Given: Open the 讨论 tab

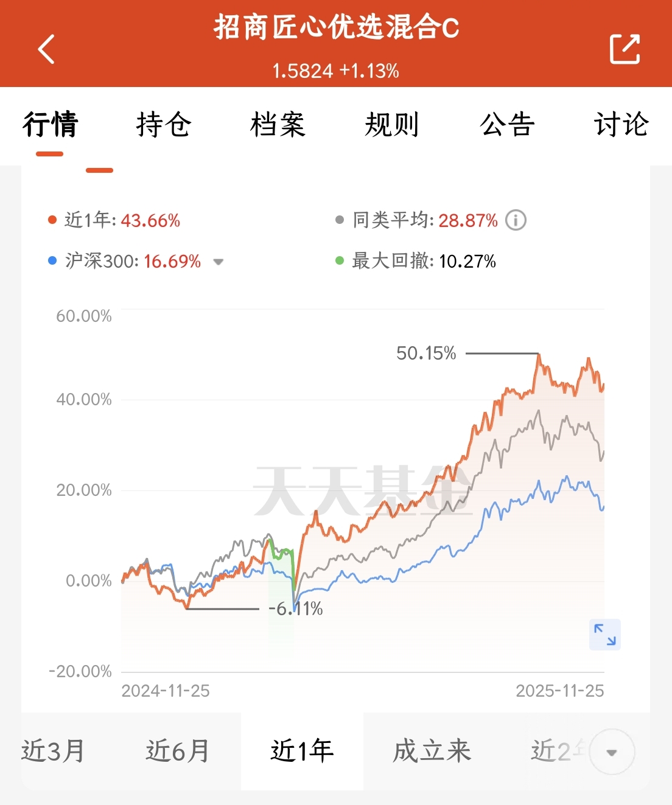Looking at the screenshot, I should [x=621, y=125].
